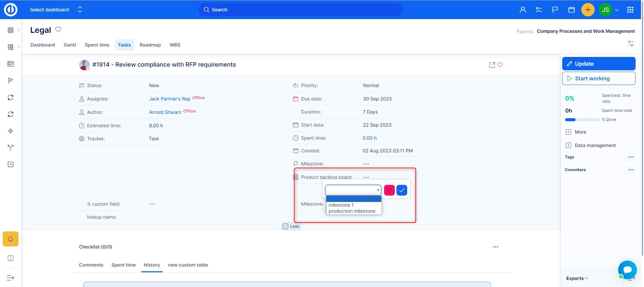Open the Milestone select dropdown
The image size is (644, 287).
click(353, 190)
